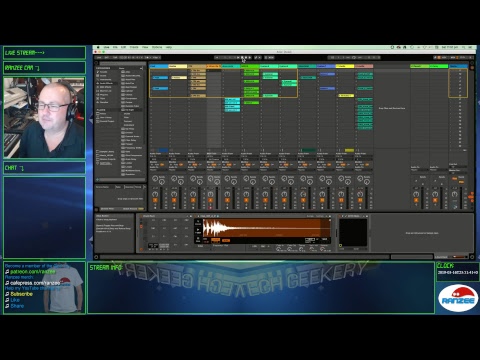The width and height of the screenshot is (480, 360).
Task: Click the Tap tempo button
Action: pos(99,58)
